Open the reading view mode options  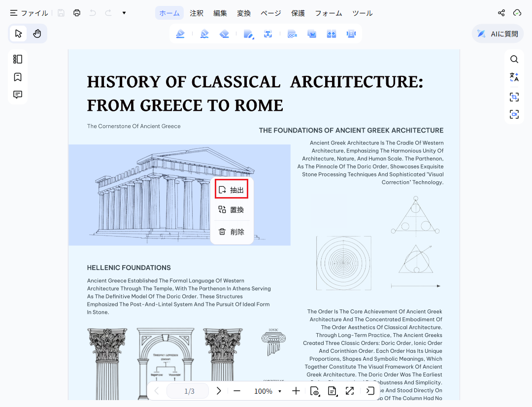coord(314,391)
